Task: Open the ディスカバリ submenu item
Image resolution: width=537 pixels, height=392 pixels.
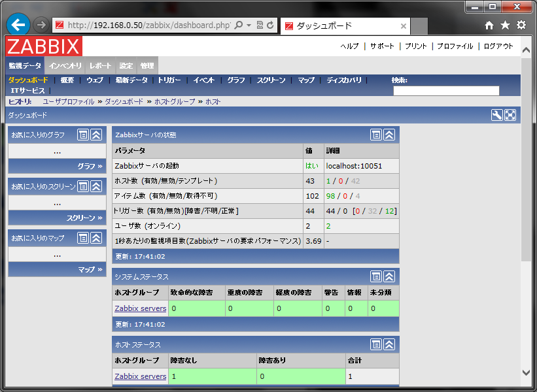Action: click(x=344, y=80)
